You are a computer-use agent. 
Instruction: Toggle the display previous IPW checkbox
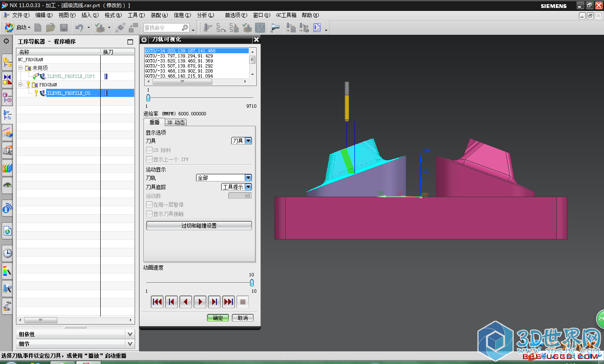tap(149, 159)
